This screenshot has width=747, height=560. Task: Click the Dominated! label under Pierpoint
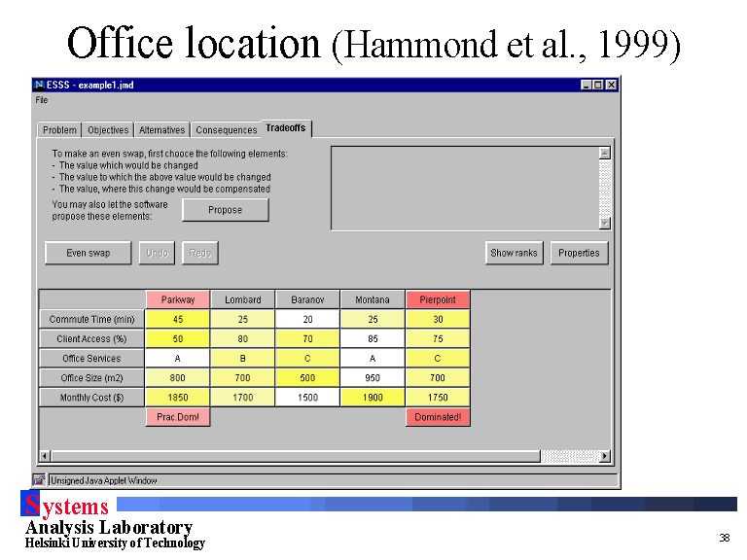(x=438, y=417)
